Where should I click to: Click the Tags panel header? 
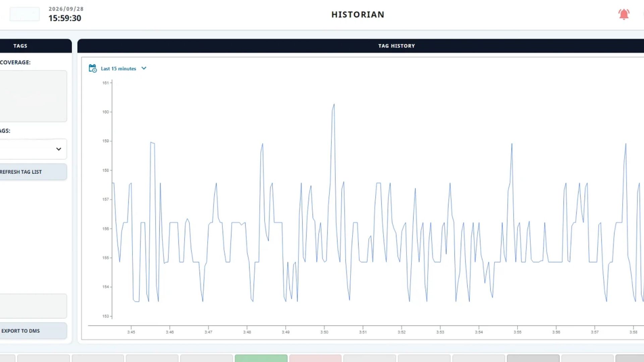click(x=35, y=46)
